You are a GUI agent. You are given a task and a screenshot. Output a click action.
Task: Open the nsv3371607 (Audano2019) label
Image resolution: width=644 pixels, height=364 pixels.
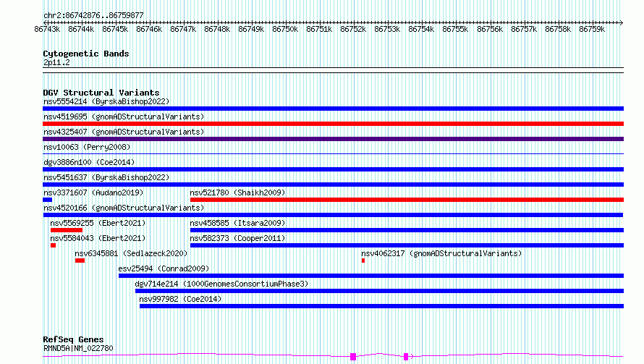point(93,192)
